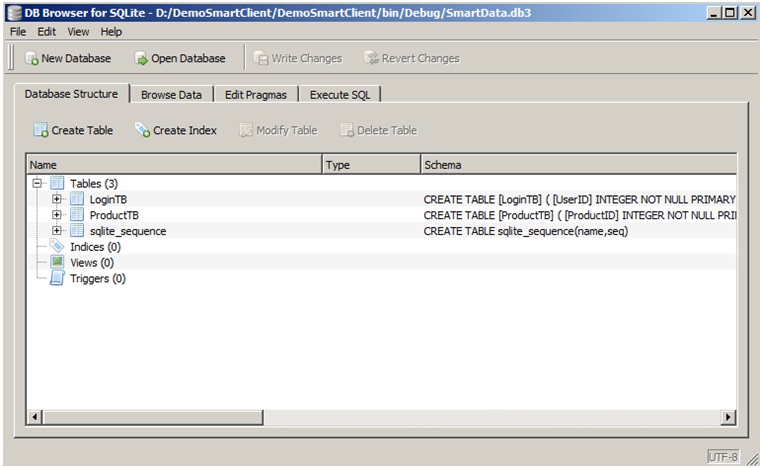The image size is (762, 468).
Task: Open the Help menu
Action: coord(111,32)
